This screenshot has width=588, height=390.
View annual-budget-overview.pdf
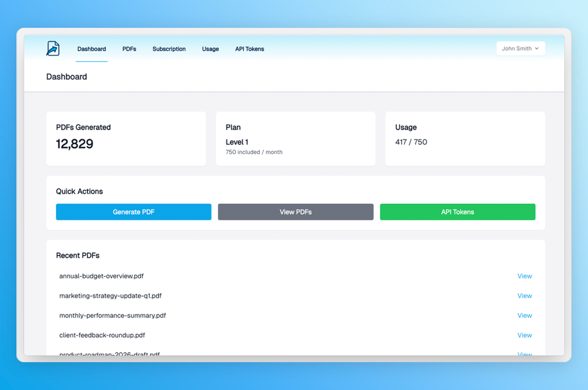tap(524, 276)
